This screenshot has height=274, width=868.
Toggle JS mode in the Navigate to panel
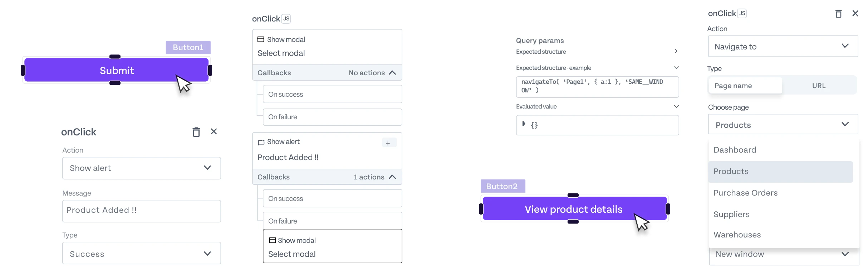click(742, 14)
